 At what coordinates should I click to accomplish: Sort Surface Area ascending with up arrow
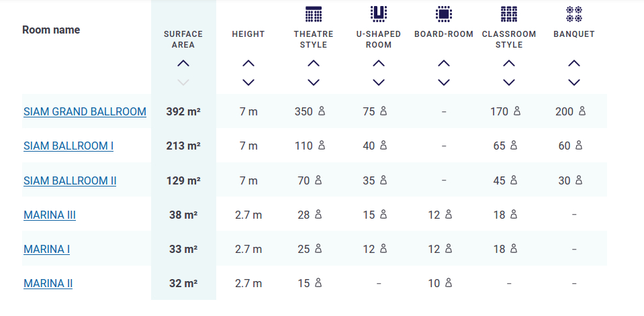click(183, 64)
